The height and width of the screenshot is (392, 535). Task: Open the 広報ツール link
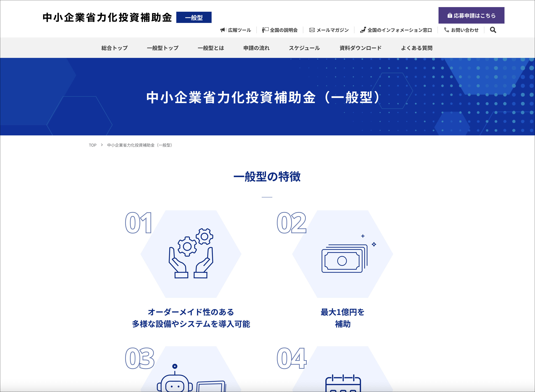(x=236, y=30)
